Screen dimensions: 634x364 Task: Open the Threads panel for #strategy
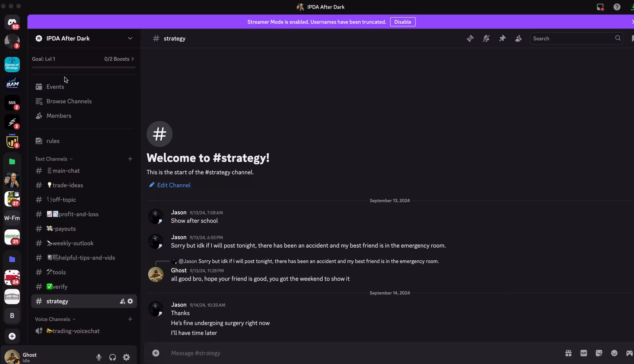(x=470, y=38)
